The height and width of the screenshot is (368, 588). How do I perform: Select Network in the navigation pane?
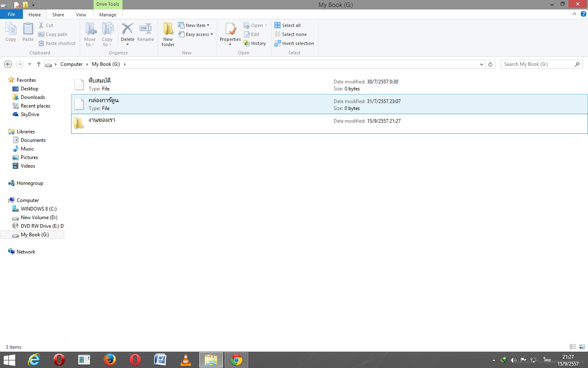pos(26,252)
